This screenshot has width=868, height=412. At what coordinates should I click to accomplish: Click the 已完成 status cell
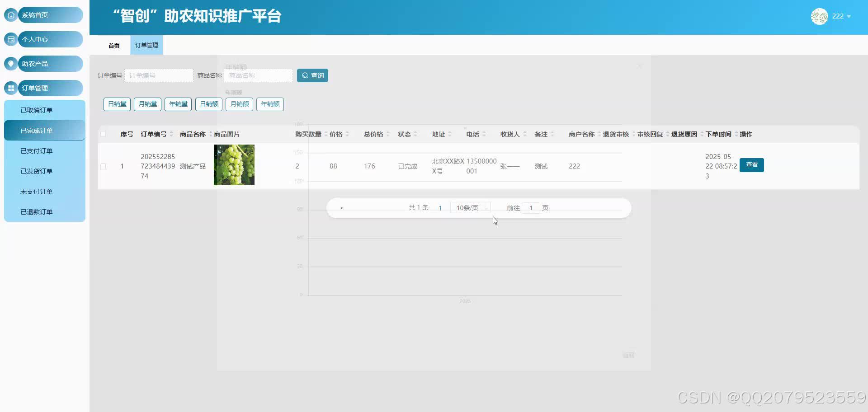click(408, 166)
